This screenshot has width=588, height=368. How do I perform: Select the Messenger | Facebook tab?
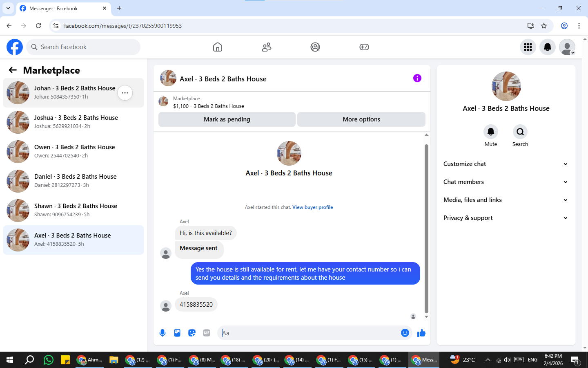pyautogui.click(x=63, y=9)
